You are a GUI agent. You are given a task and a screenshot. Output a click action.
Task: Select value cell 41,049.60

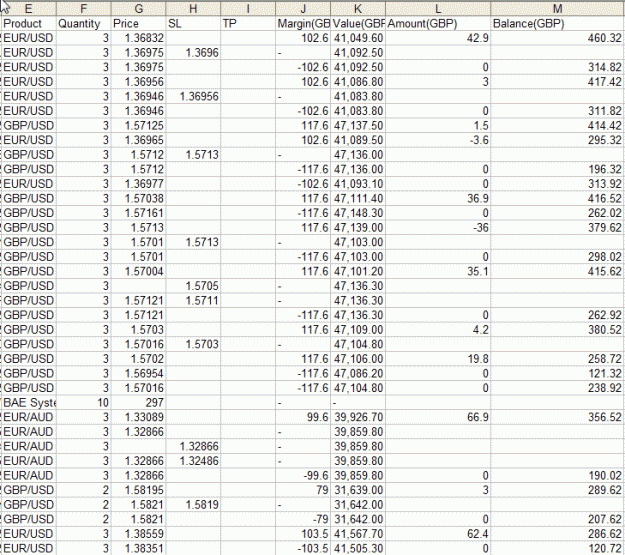[x=358, y=38]
